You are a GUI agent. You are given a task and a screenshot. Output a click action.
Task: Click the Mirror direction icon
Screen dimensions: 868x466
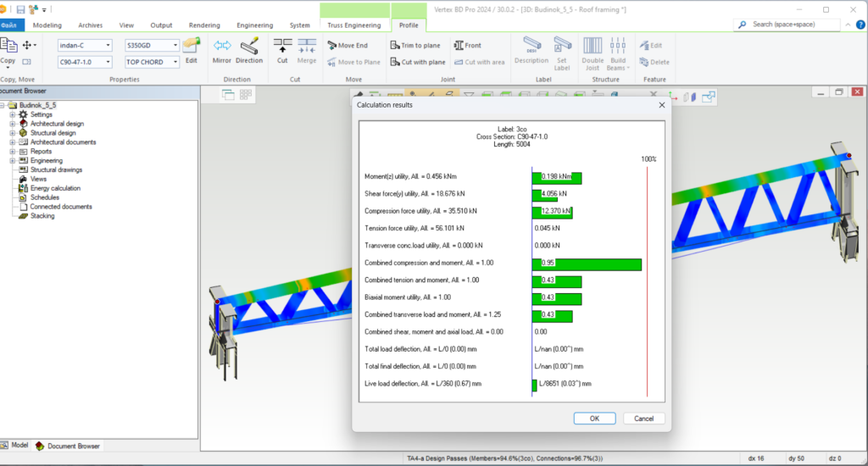pos(222,46)
